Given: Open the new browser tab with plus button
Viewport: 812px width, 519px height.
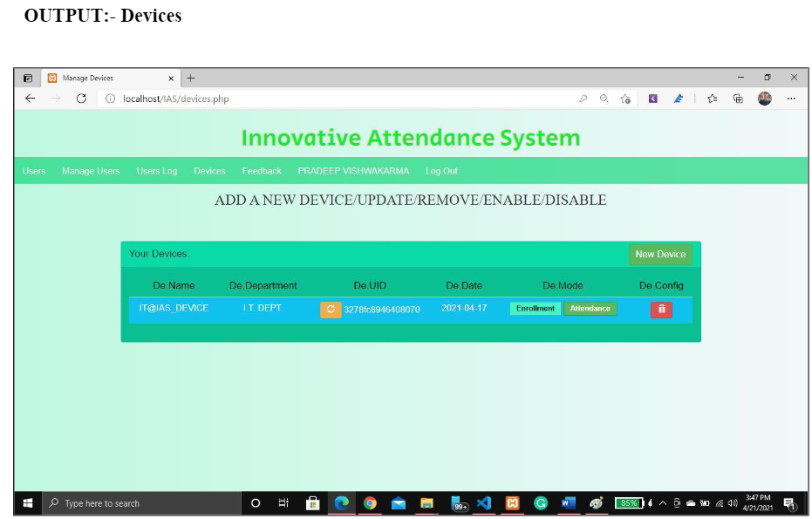Looking at the screenshot, I should pyautogui.click(x=190, y=78).
